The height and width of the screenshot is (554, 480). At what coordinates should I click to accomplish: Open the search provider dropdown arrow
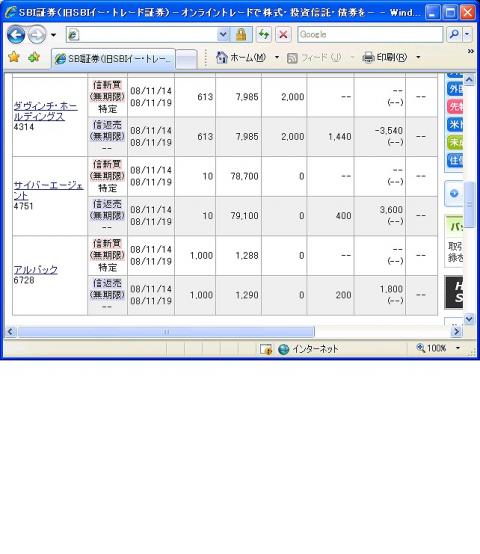click(x=467, y=35)
